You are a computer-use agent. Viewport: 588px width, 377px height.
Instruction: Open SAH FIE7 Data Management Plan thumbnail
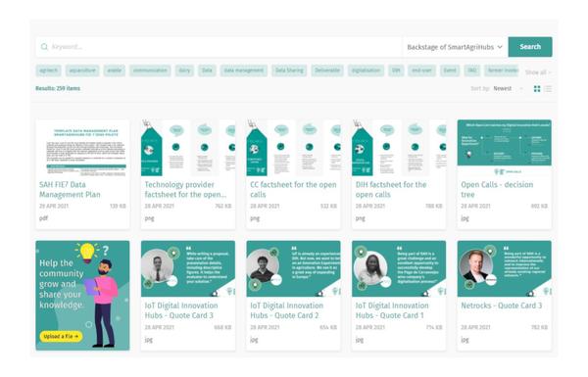[82, 148]
